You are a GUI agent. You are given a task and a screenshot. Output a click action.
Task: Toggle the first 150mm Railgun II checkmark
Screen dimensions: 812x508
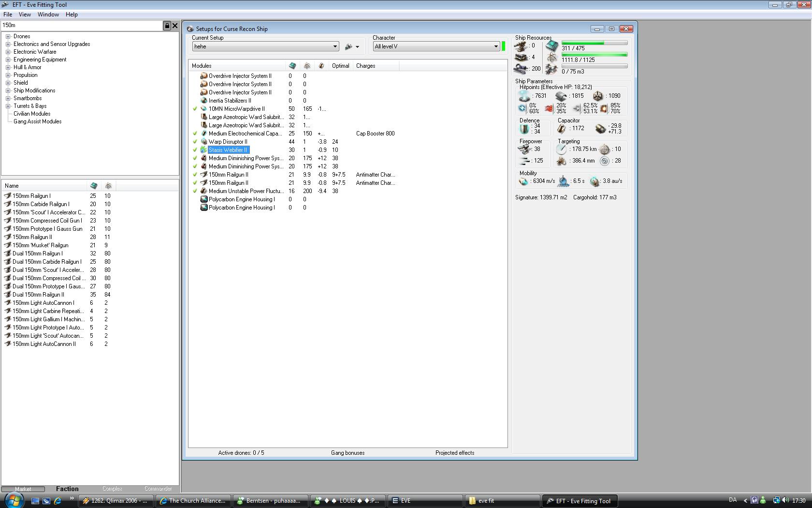[195, 175]
